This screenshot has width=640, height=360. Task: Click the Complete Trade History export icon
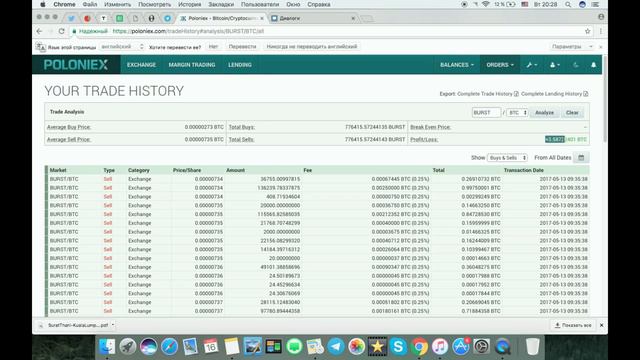click(516, 94)
